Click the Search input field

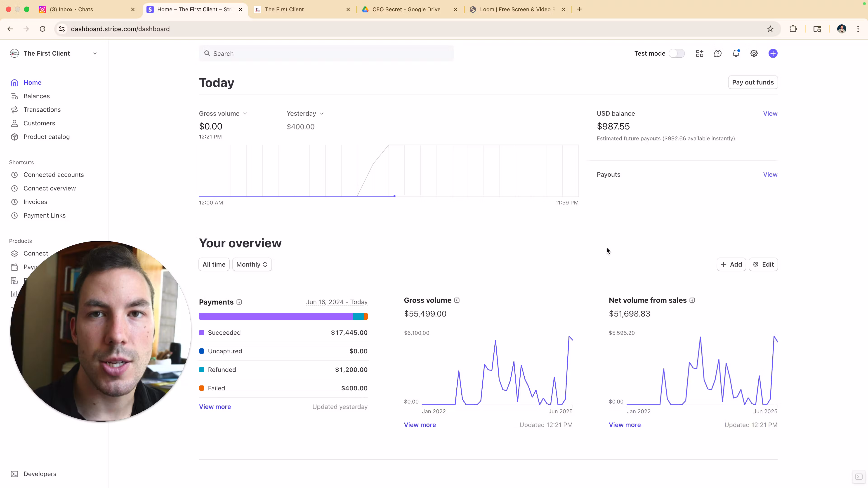tap(326, 54)
